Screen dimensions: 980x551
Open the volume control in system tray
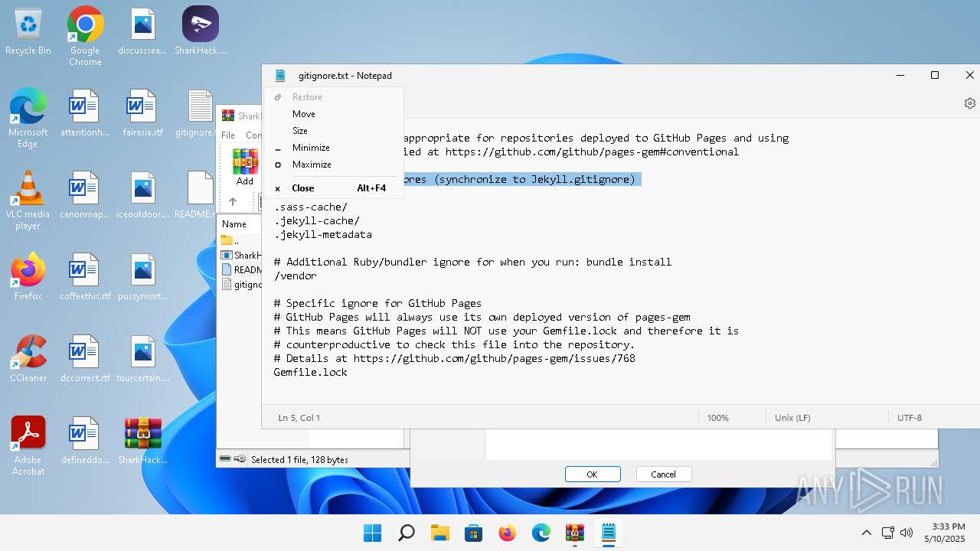coord(906,533)
